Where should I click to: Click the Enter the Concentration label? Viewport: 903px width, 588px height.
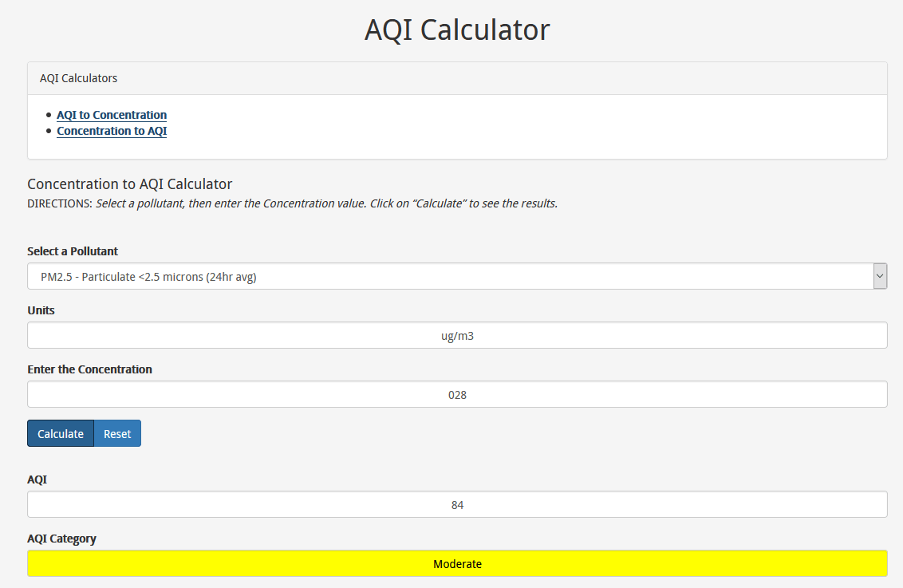pos(89,369)
